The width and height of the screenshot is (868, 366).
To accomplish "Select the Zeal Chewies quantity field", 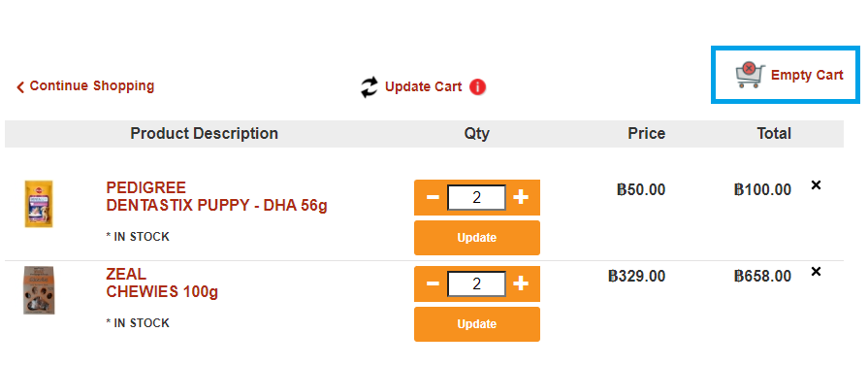I will coord(476,283).
